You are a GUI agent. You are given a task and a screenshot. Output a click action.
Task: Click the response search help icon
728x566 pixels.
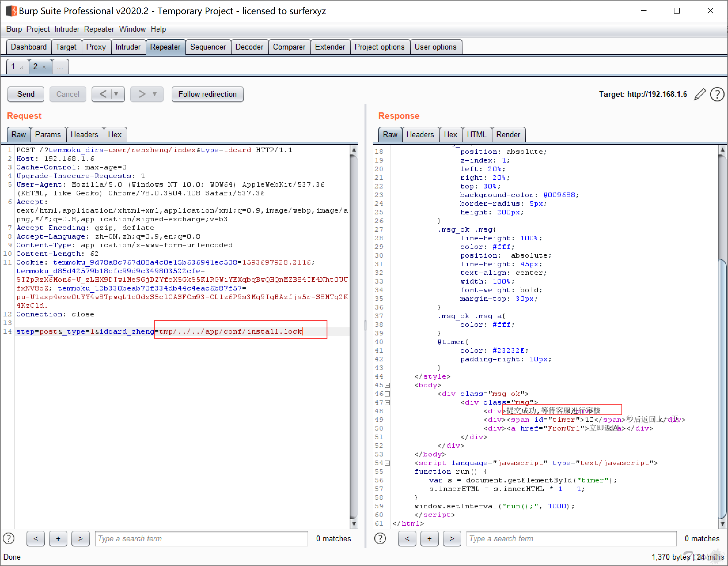point(380,538)
